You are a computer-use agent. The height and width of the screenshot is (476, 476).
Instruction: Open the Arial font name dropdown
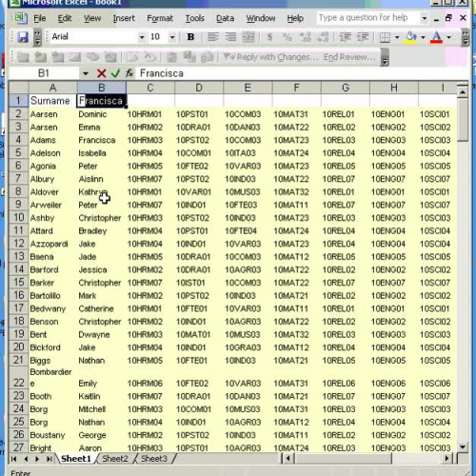(x=142, y=37)
